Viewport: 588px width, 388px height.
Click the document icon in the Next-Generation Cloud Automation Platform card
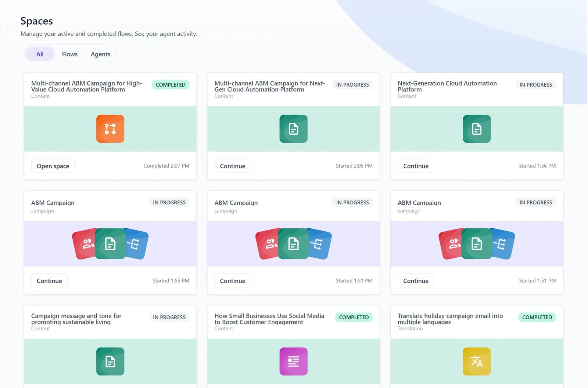[476, 129]
